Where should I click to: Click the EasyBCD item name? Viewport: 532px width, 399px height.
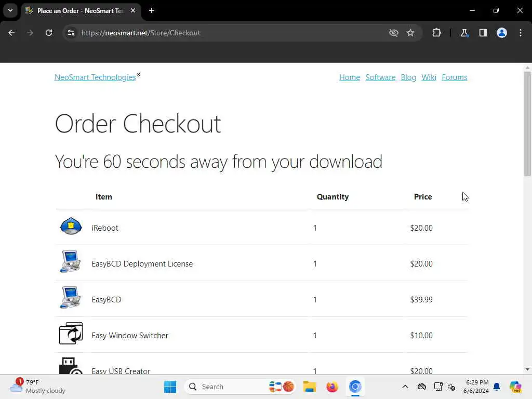(106, 300)
